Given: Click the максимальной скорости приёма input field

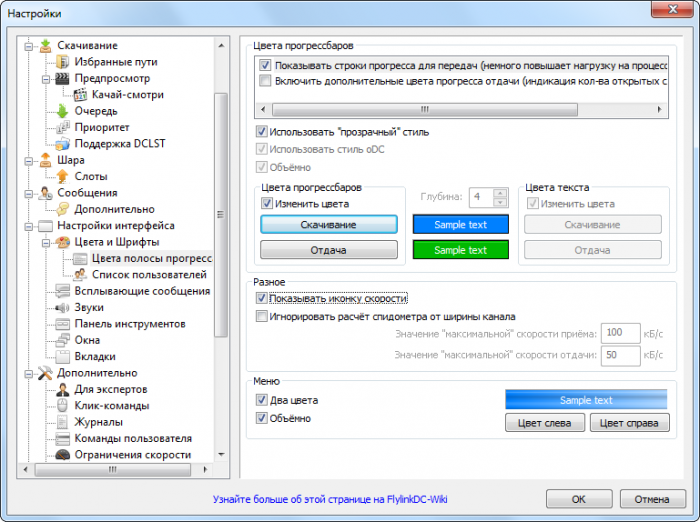Looking at the screenshot, I should point(622,334).
